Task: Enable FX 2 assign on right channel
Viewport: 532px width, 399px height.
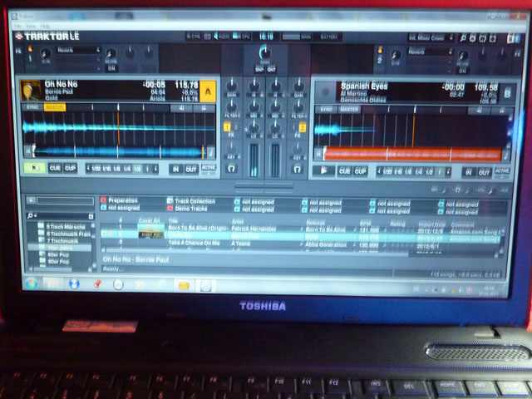Action: 302,127
